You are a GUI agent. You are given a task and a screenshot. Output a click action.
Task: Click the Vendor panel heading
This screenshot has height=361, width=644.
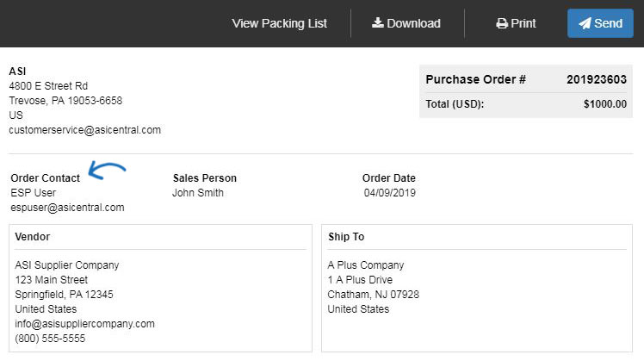tap(33, 237)
